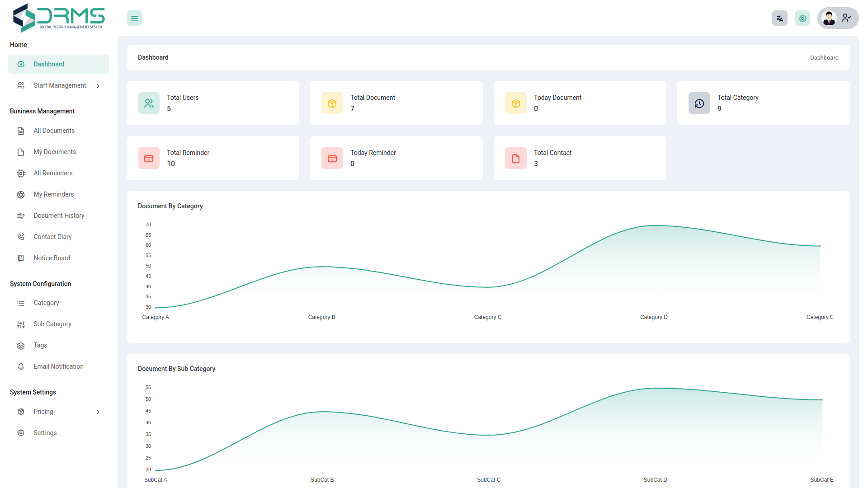Click the Category list icon under System Configuration
This screenshot has width=868, height=488.
[x=21, y=303]
